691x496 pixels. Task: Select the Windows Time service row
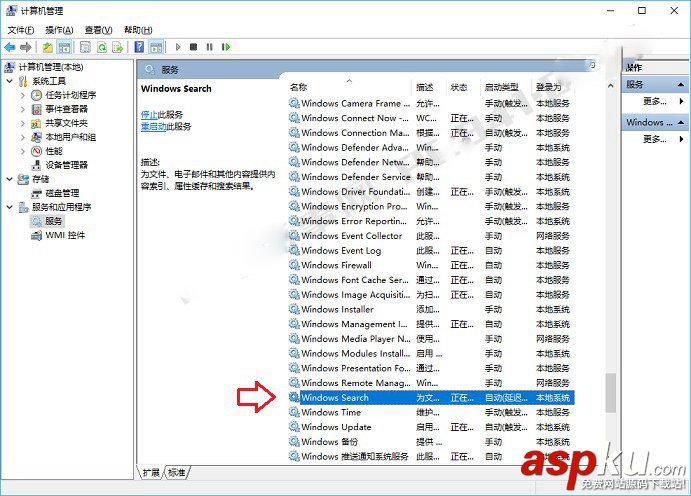[x=431, y=412]
